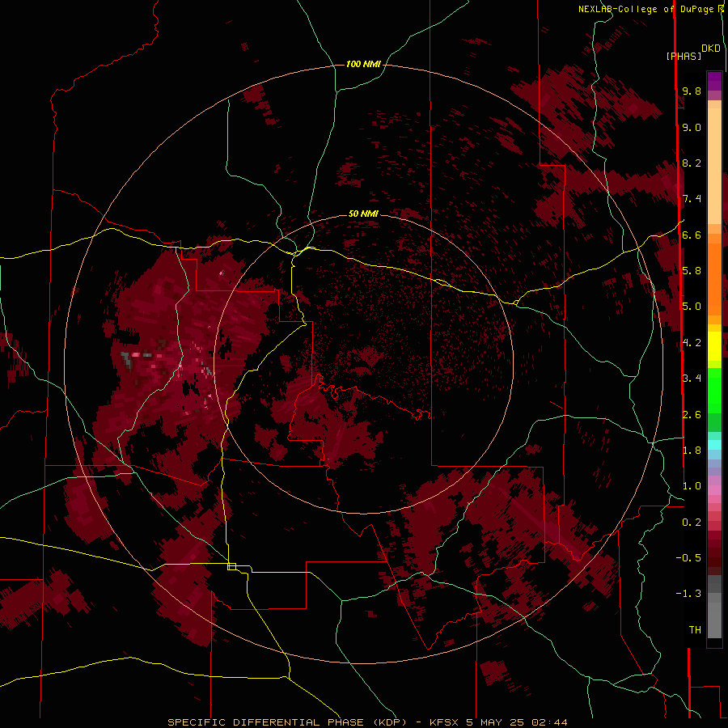Click the [PHAS] legend heading

tap(684, 56)
